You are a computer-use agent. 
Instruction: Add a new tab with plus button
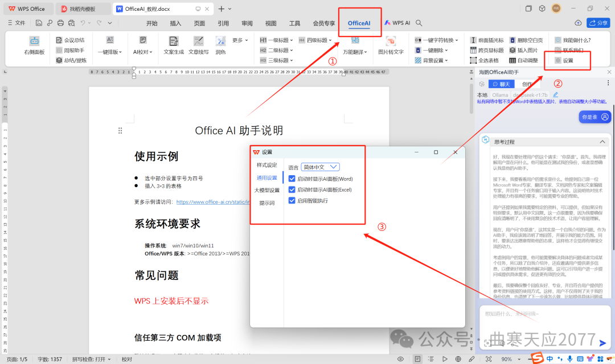pos(221,9)
